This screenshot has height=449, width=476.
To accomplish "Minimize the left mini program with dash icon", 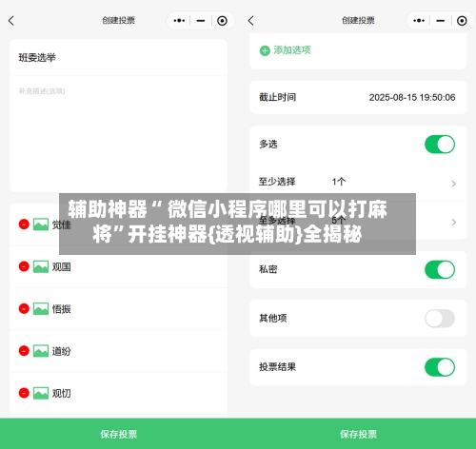I will point(201,21).
